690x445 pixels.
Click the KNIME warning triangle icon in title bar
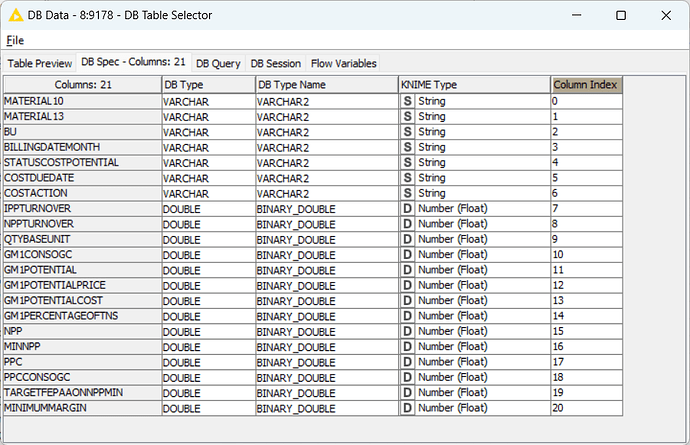[x=16, y=16]
